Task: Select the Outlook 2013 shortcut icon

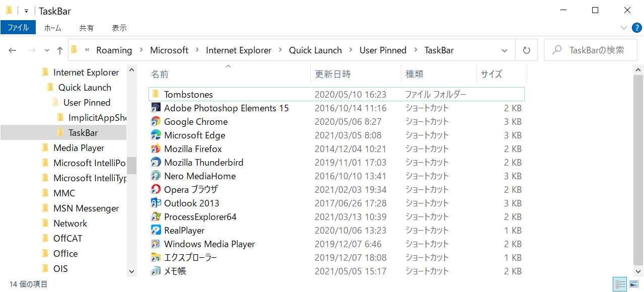Action: click(x=156, y=203)
